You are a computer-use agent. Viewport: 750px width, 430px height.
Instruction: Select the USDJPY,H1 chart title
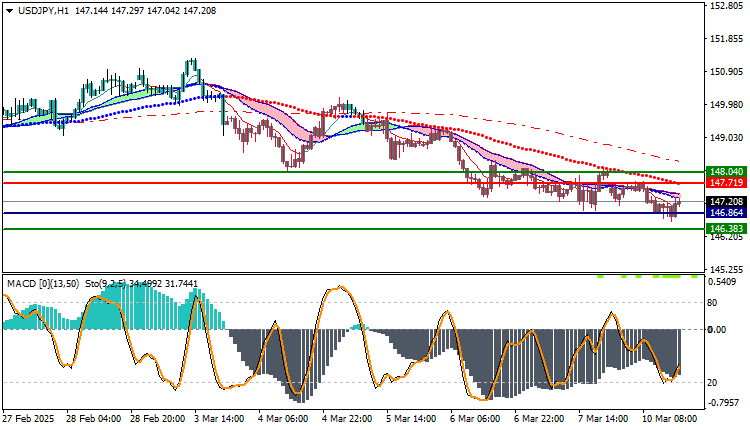click(43, 11)
